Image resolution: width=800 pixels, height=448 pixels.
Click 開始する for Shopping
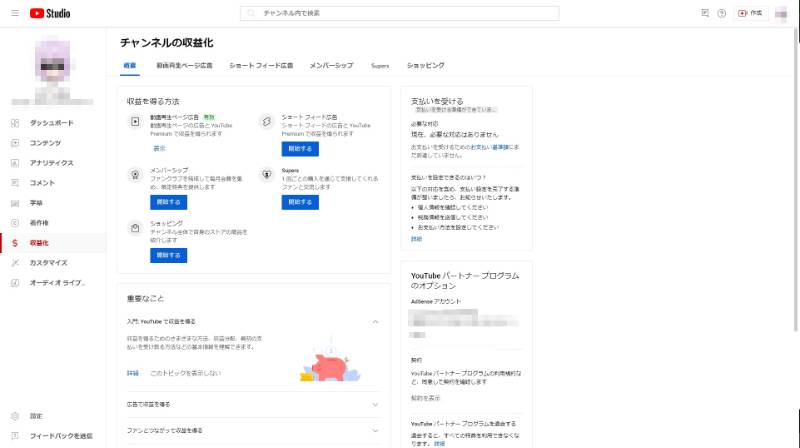[168, 255]
